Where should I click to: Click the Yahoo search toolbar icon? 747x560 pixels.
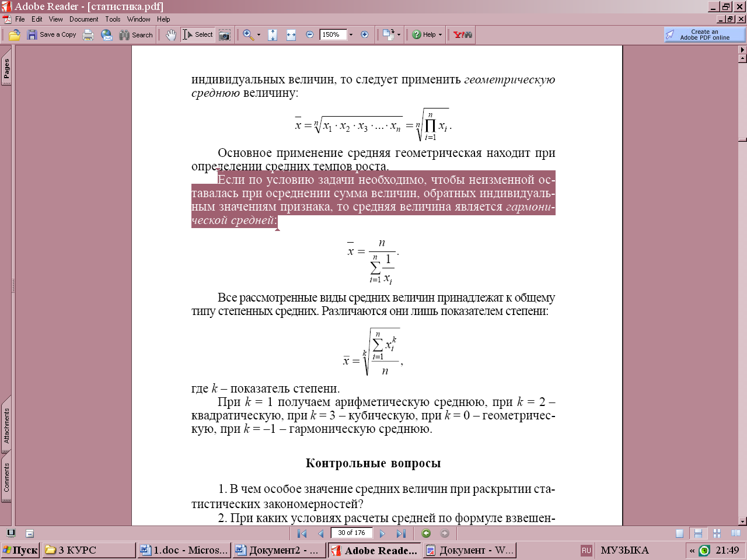(463, 35)
